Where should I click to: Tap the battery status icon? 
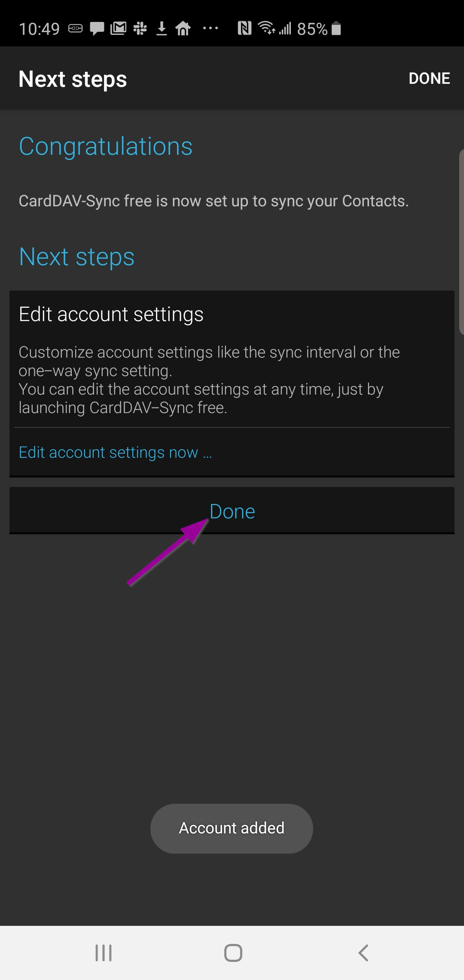pyautogui.click(x=336, y=28)
